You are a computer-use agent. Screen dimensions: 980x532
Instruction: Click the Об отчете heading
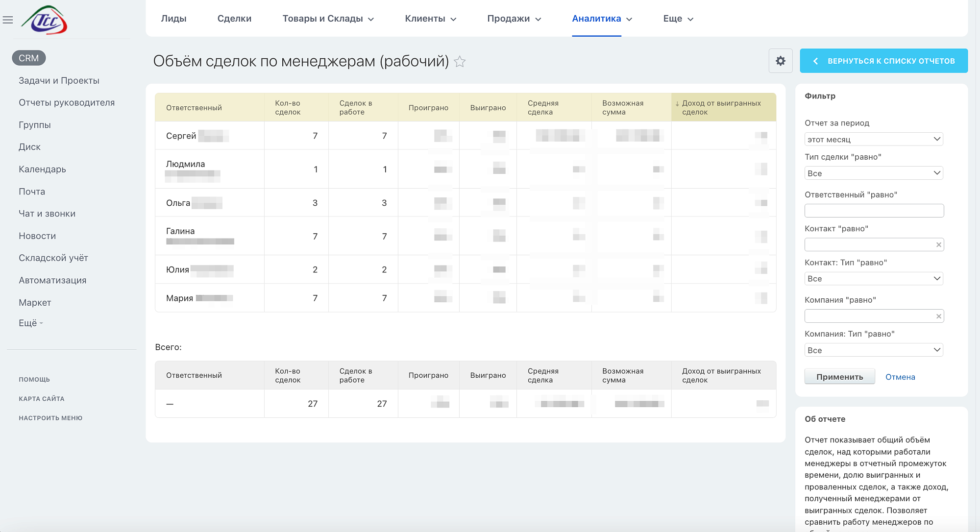(825, 419)
